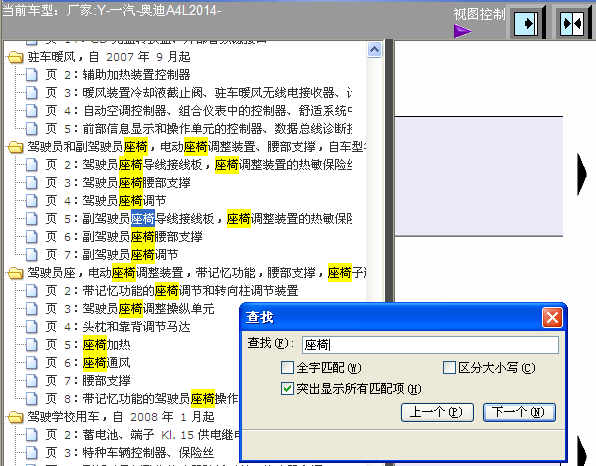Viewport: 596px width, 466px height.
Task: Open page 5: 座椅加热
Action: coord(88,345)
